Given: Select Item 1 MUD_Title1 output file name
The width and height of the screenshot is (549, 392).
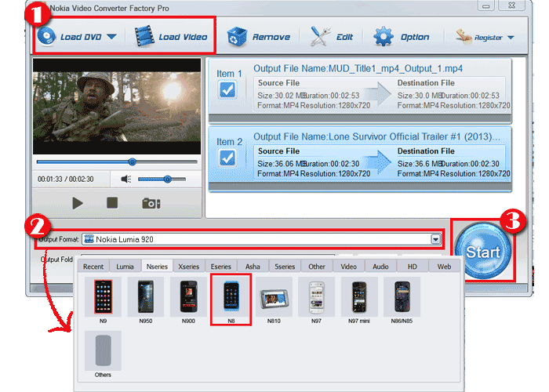Looking at the screenshot, I should (358, 69).
